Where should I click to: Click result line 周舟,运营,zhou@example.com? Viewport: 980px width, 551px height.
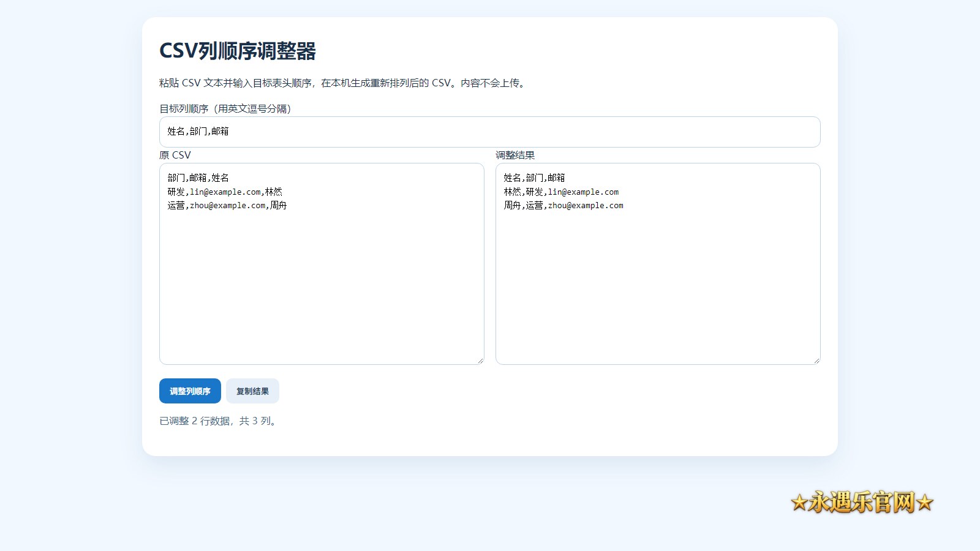[563, 205]
